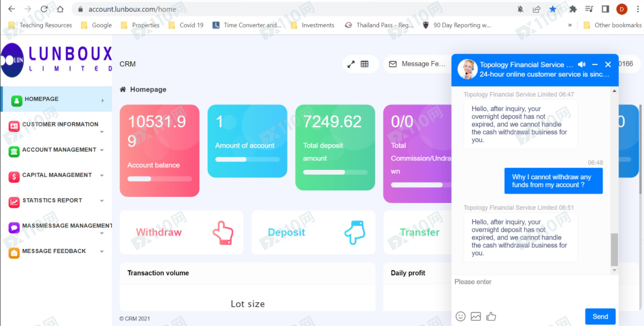Viewport: 644px width, 326px height.
Task: Click the Capital Management dollar icon
Action: tap(14, 177)
